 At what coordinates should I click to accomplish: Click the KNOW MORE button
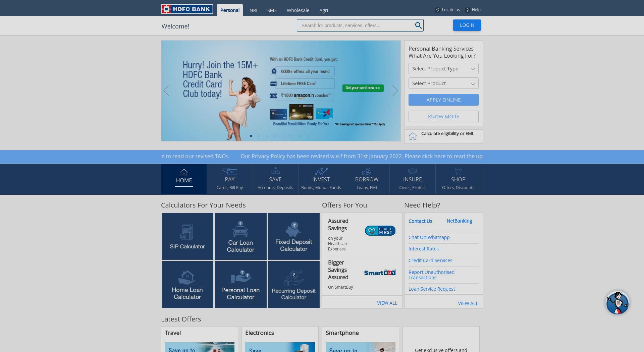443,117
